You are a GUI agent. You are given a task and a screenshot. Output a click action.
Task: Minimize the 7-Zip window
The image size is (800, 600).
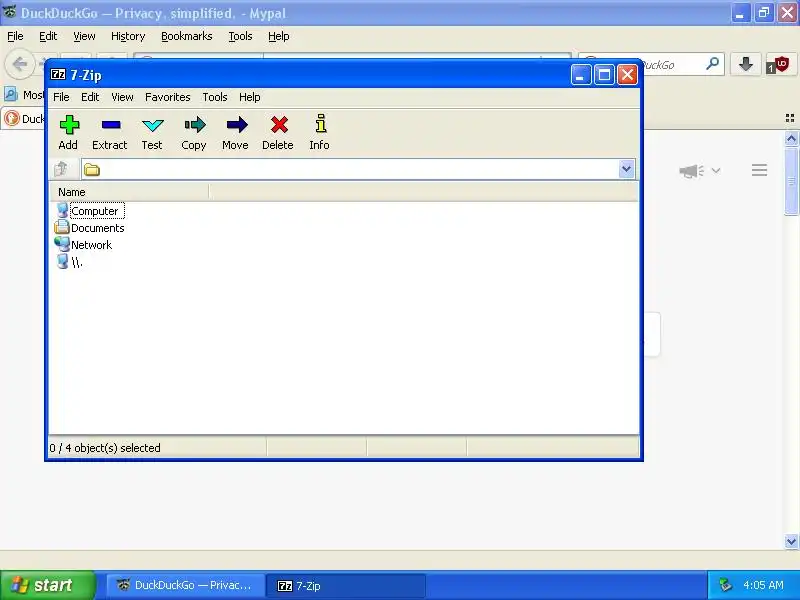(x=581, y=75)
